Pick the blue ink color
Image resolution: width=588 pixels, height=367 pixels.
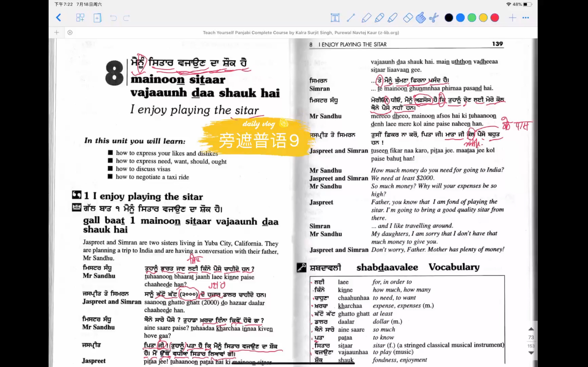pos(460,18)
